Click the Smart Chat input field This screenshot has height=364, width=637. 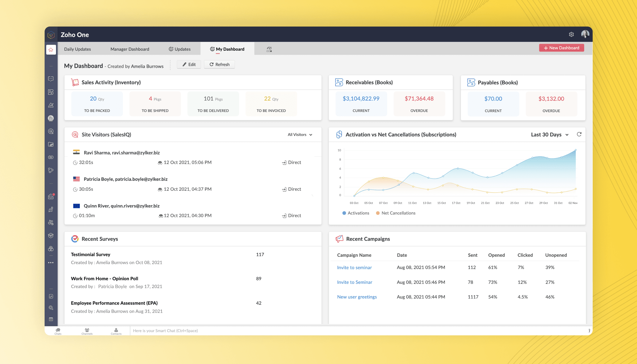(x=358, y=331)
